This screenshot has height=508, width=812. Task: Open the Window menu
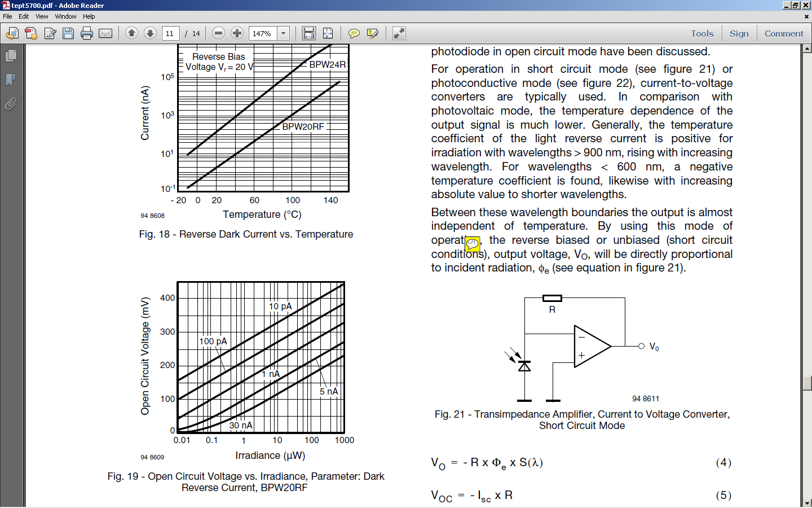65,16
